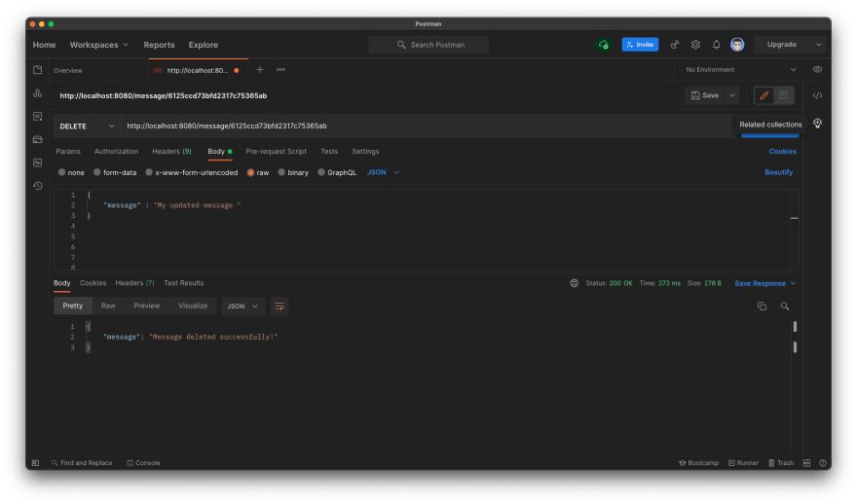The width and height of the screenshot is (857, 504).
Task: Open the response JSON format dropdown
Action: coord(242,306)
